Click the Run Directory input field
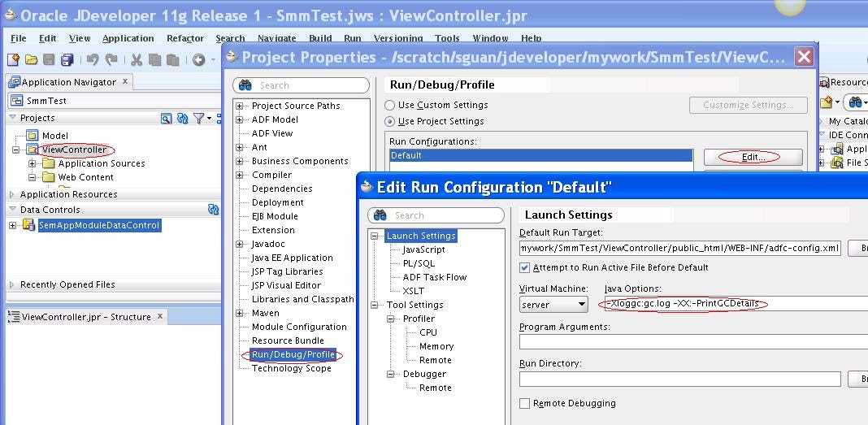This screenshot has height=425, width=868. coord(679,379)
